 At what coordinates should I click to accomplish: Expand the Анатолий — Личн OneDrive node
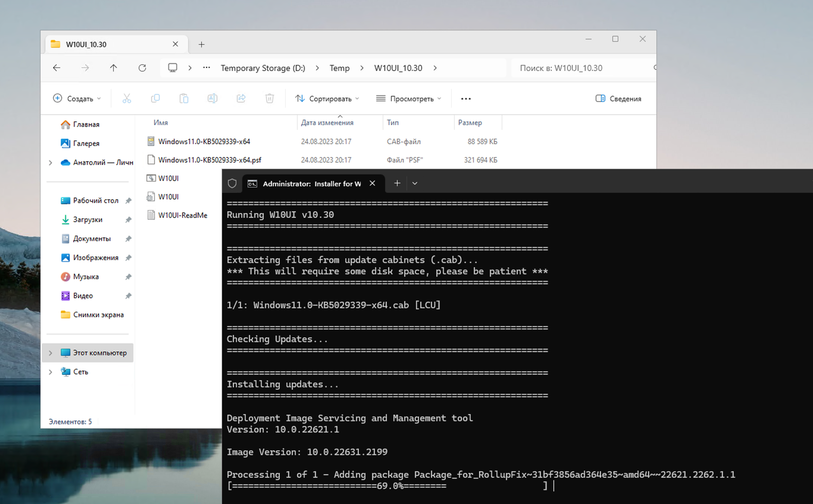point(50,163)
